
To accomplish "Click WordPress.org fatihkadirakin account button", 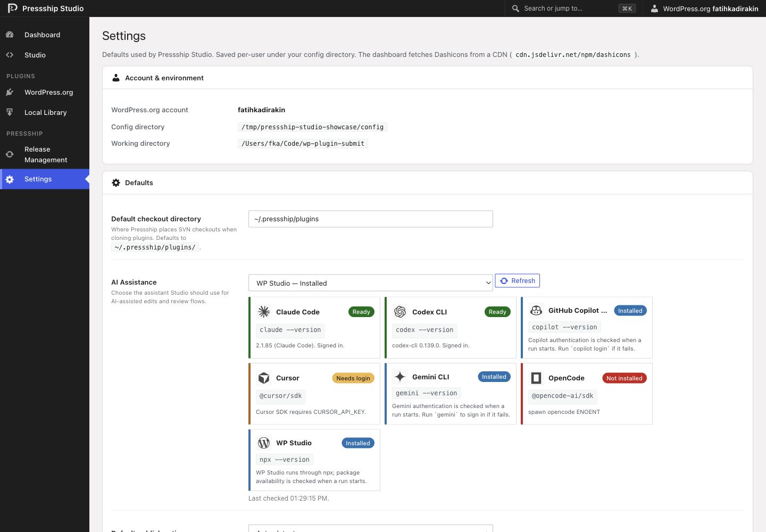I will [704, 9].
